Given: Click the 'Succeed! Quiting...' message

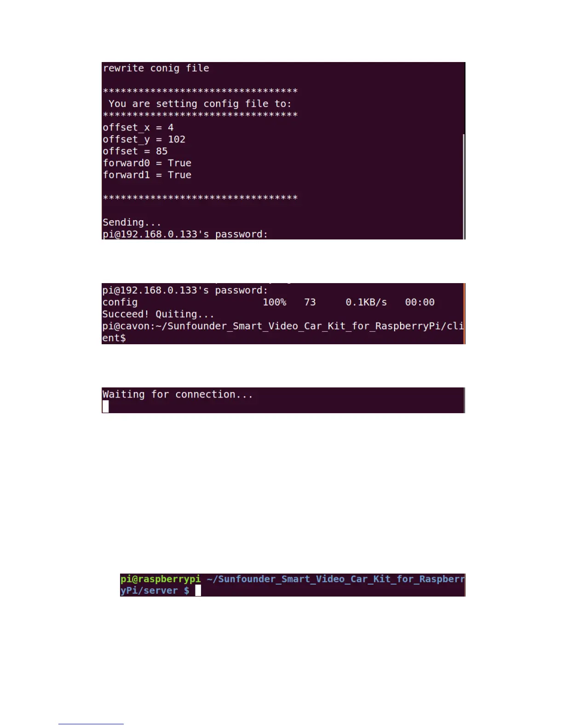Looking at the screenshot, I should [x=158, y=314].
